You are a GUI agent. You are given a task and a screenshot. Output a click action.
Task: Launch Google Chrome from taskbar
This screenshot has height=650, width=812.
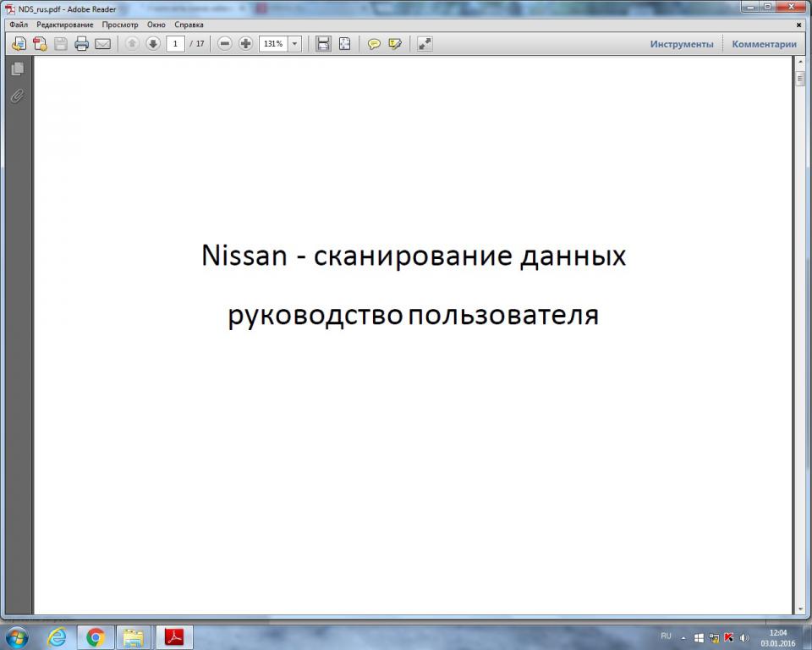click(96, 637)
